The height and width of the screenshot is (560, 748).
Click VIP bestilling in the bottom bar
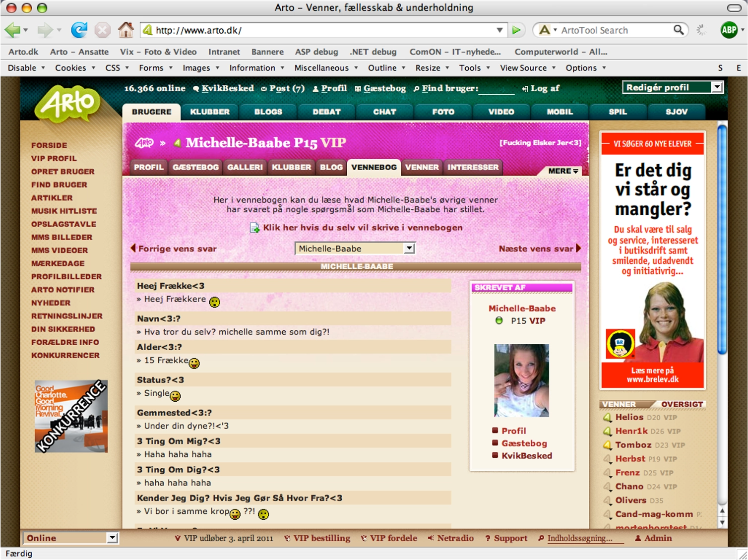click(x=321, y=538)
